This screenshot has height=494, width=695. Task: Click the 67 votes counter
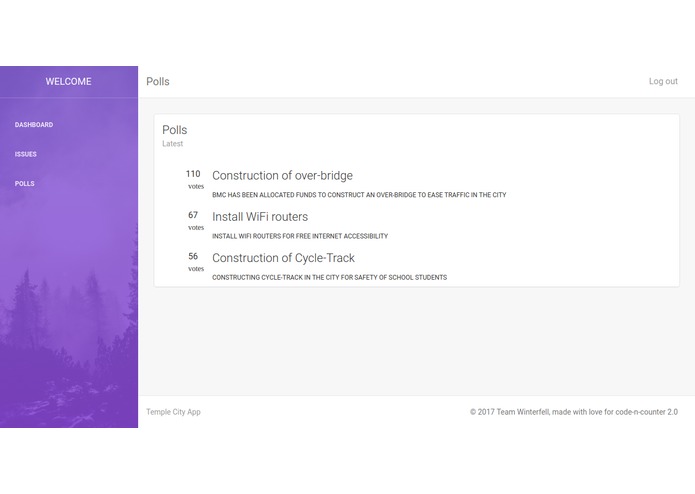(195, 220)
